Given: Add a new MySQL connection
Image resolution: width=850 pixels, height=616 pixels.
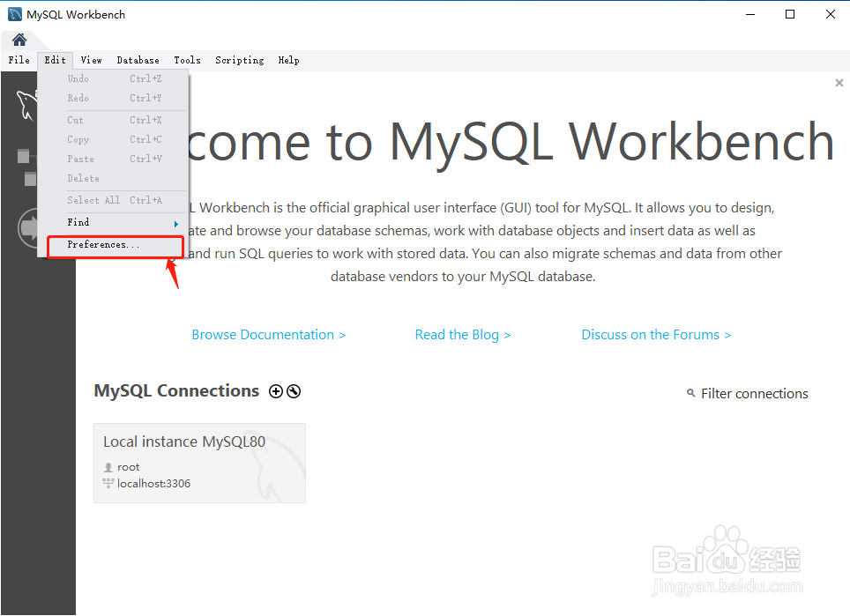Looking at the screenshot, I should coord(276,391).
